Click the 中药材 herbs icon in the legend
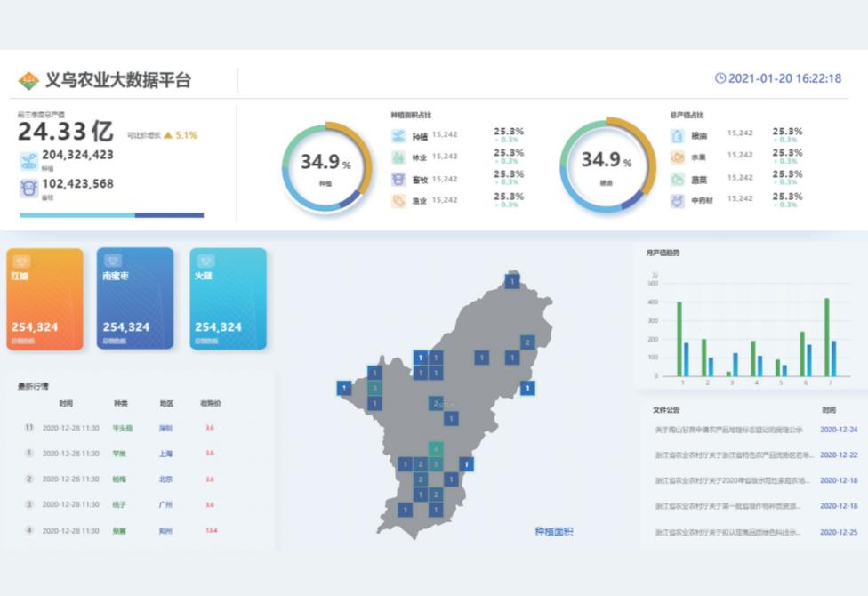The image size is (868, 596). pos(677,198)
